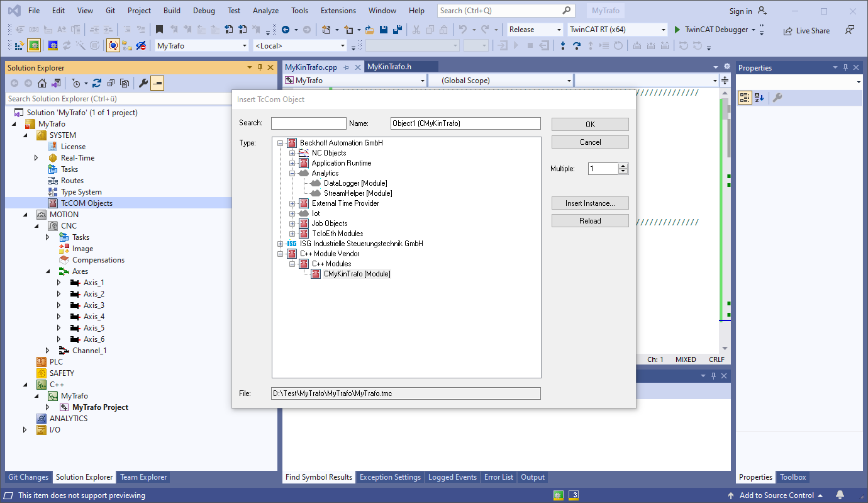Viewport: 868px width, 503px height.
Task: Toggle Preview Selected Items button
Action: (x=157, y=83)
